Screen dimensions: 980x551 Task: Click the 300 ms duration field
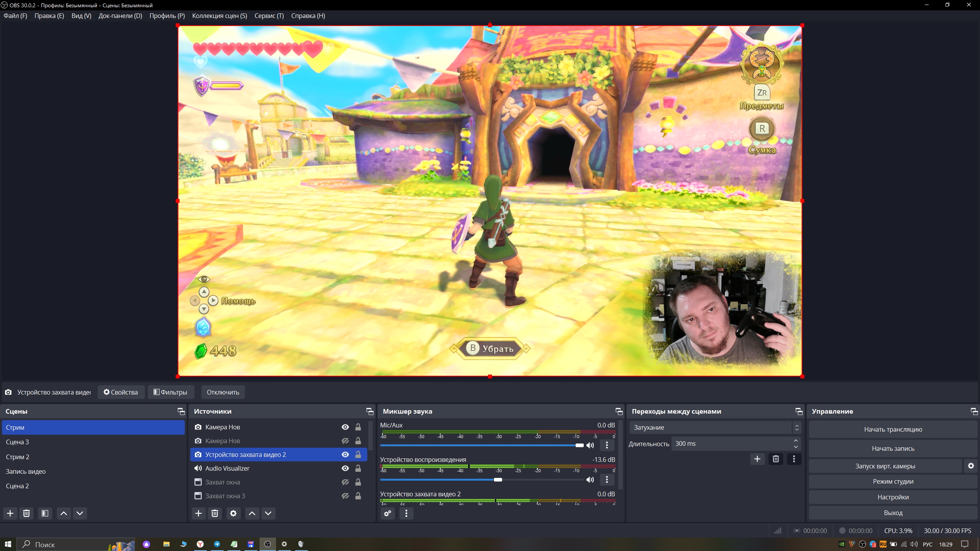click(731, 443)
